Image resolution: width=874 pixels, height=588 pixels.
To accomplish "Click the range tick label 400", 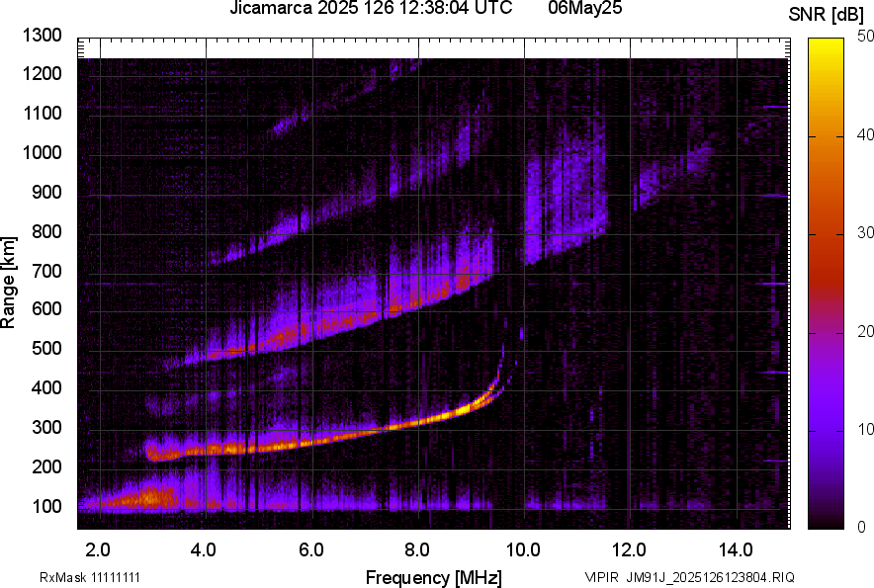I will tap(46, 387).
